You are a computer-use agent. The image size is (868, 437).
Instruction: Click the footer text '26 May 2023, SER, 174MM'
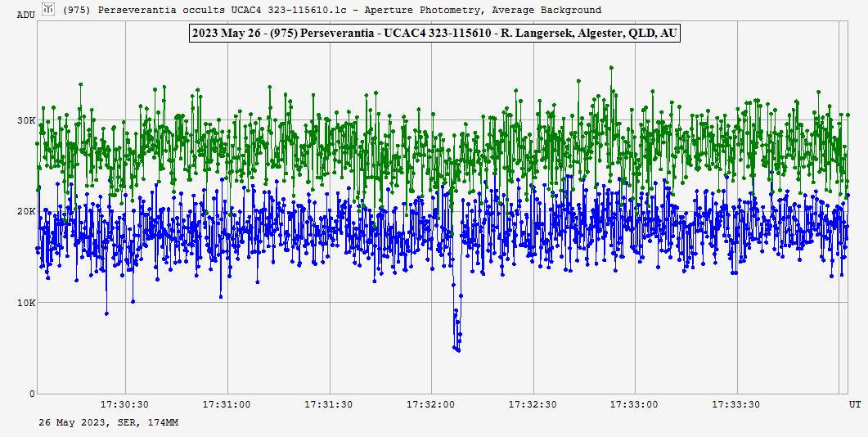tap(109, 422)
